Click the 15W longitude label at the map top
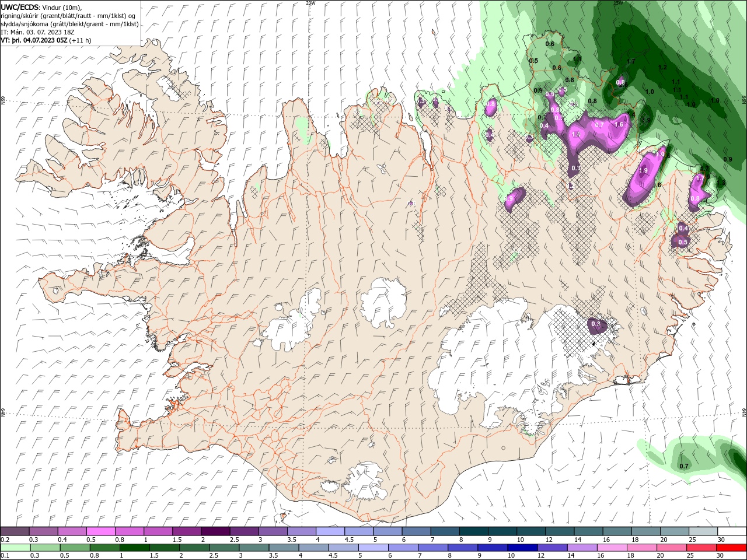 coord(619,3)
